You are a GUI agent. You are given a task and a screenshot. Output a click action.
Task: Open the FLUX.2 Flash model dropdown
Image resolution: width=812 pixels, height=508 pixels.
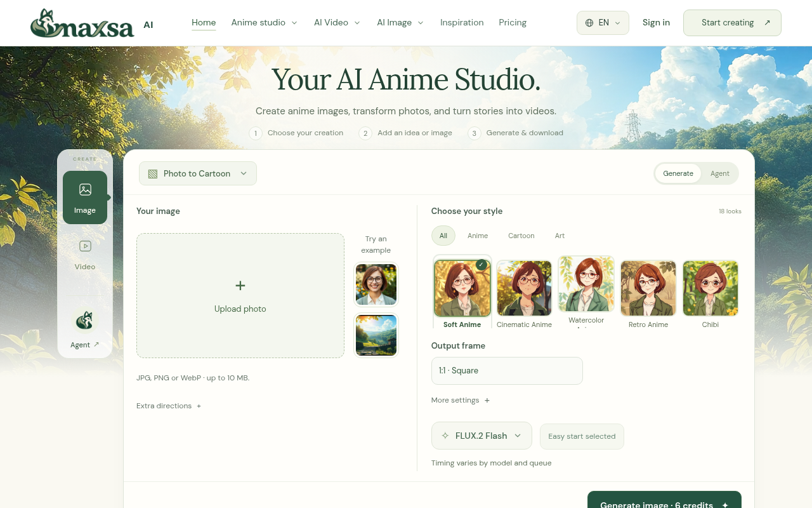[x=481, y=436]
